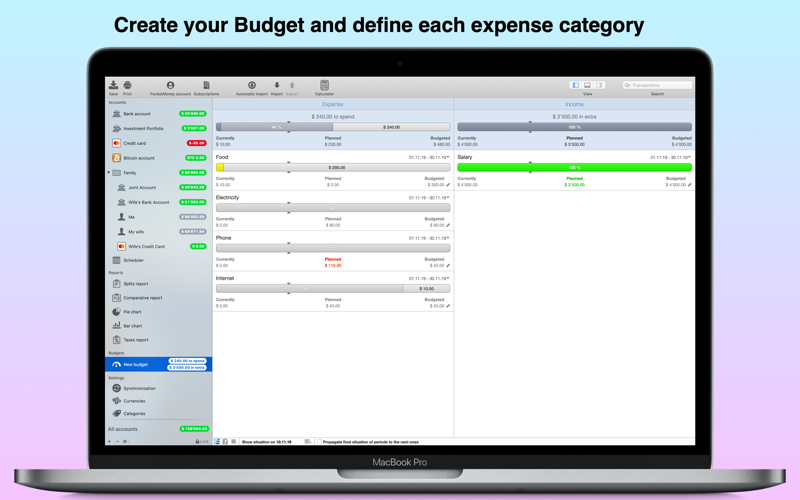800x500 pixels.
Task: Open the Splits report
Action: click(159, 284)
